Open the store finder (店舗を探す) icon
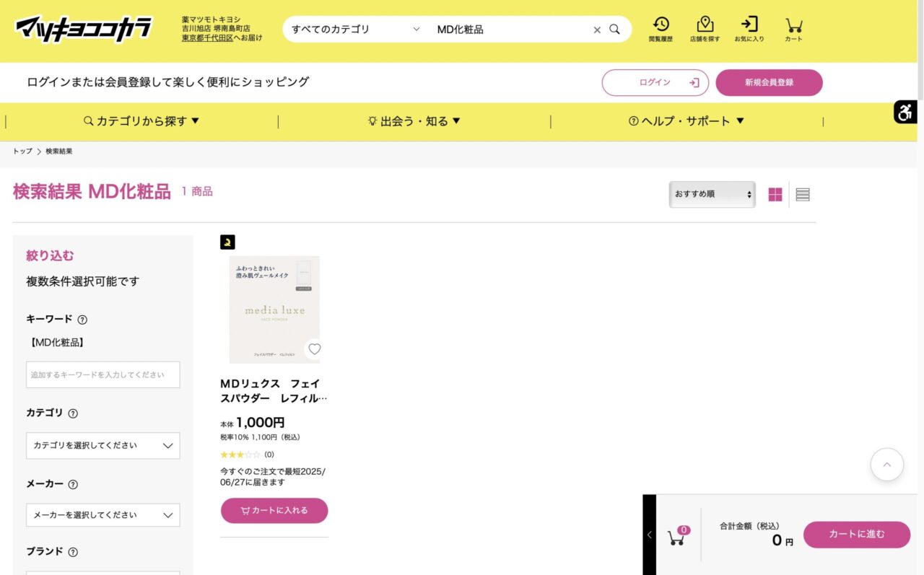 click(705, 29)
